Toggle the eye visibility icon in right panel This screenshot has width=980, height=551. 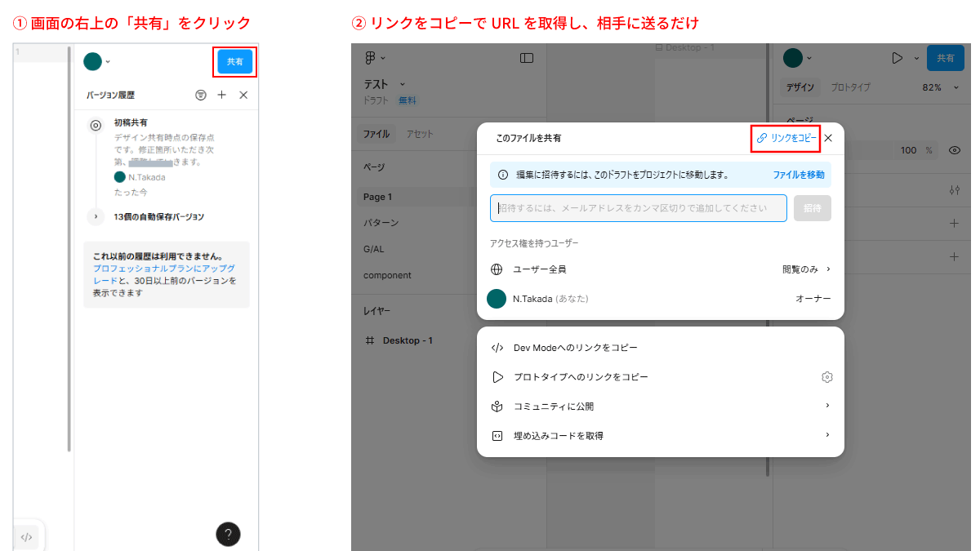tap(954, 150)
